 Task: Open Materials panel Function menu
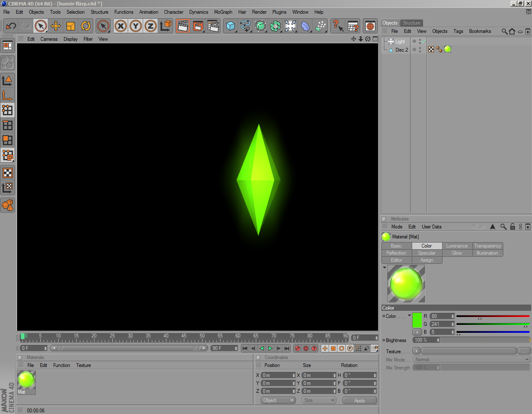tap(62, 365)
